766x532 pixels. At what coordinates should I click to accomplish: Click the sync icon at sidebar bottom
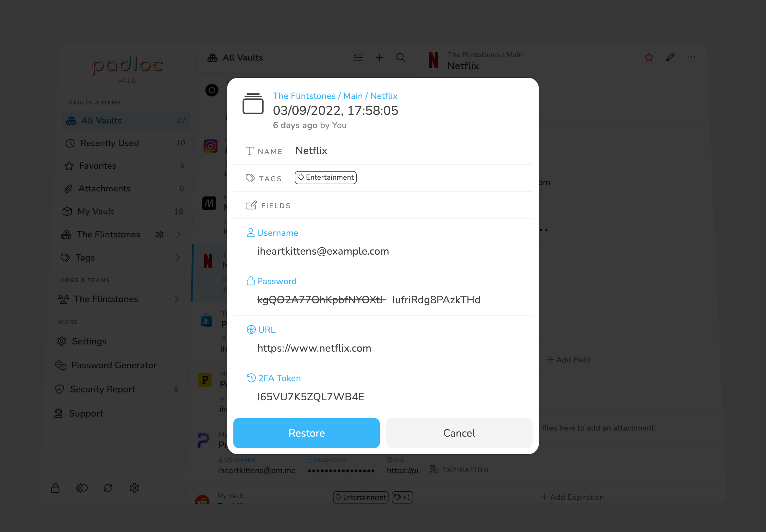[x=108, y=488]
